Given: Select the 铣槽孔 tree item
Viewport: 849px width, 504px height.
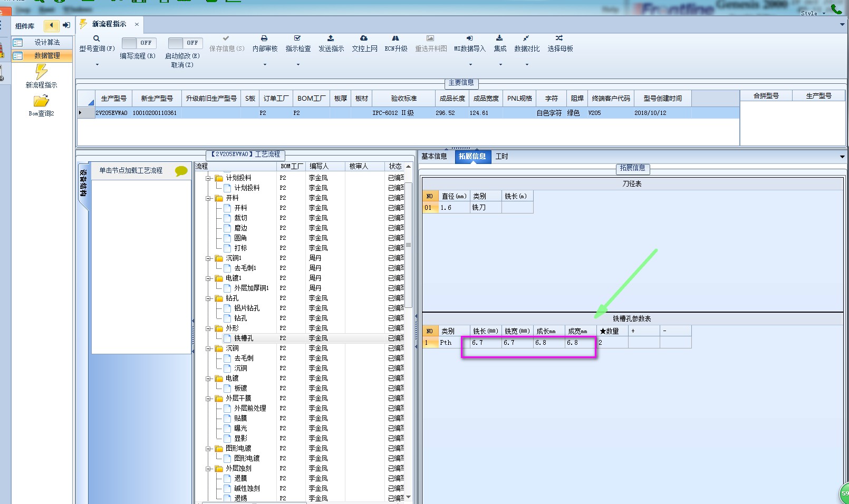Looking at the screenshot, I should 244,338.
